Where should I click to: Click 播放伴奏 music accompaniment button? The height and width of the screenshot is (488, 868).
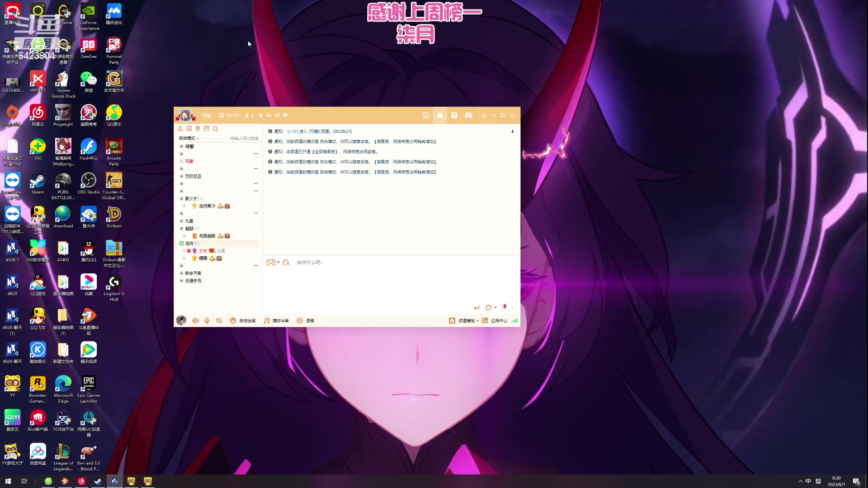coord(276,320)
